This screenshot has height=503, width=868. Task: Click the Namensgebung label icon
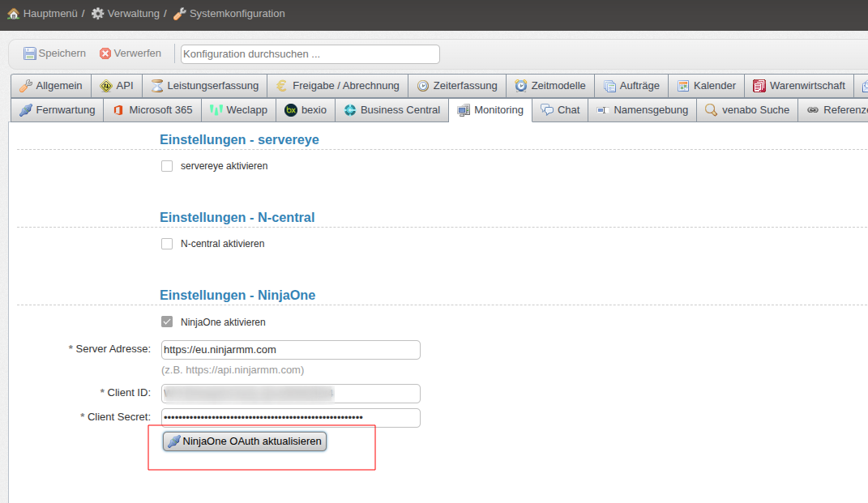603,110
